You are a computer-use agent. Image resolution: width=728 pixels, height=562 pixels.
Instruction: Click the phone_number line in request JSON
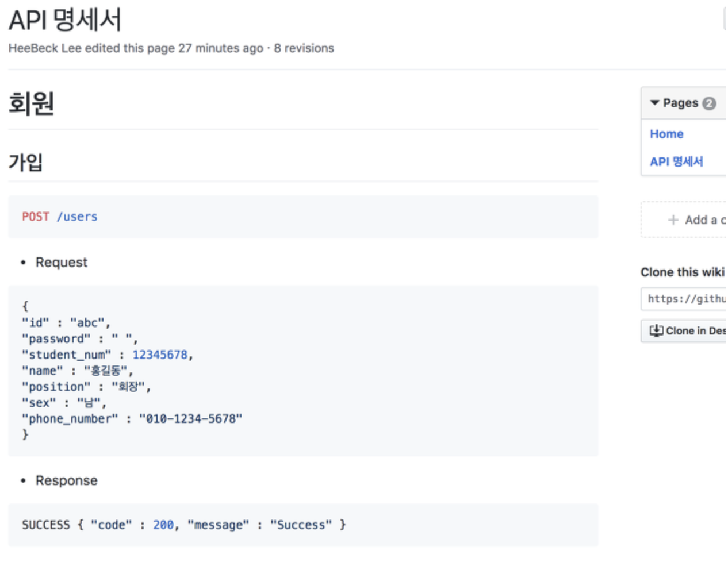pos(132,419)
